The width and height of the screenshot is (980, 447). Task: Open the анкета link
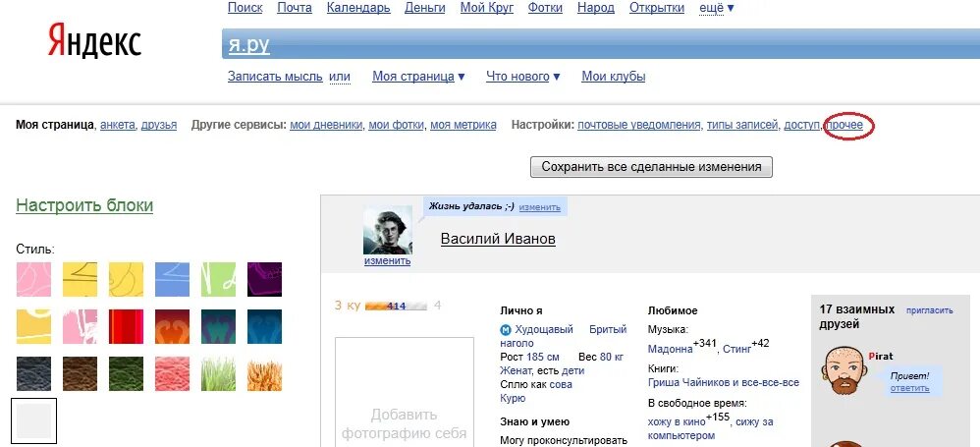tap(118, 125)
